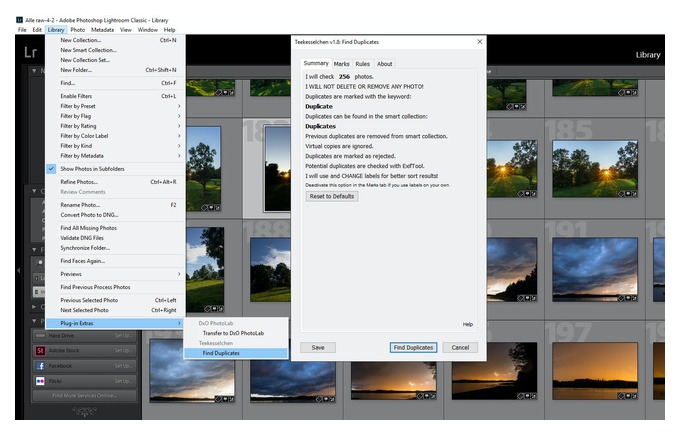Click the Flickr publish service icon
Viewport: 680px width, 435px height.
40,381
